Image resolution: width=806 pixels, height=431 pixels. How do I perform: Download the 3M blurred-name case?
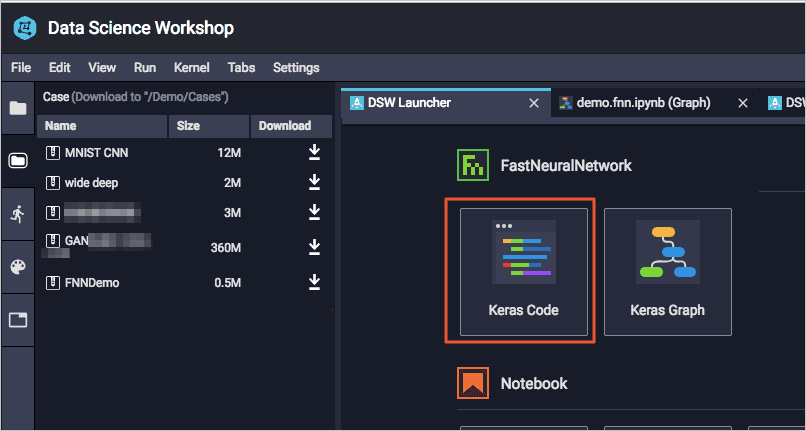314,212
